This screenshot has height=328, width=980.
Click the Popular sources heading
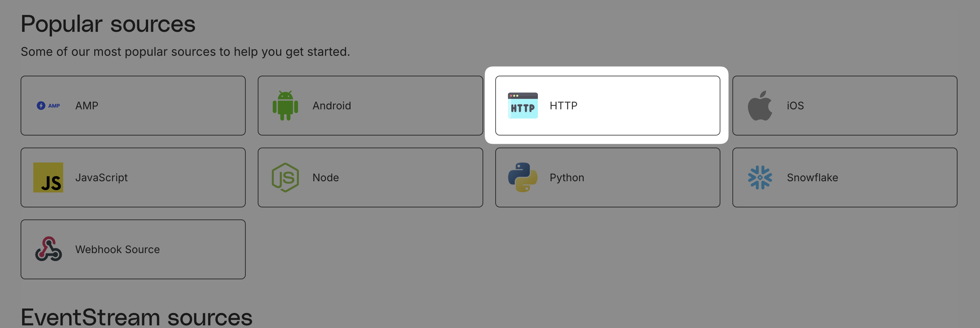click(108, 24)
